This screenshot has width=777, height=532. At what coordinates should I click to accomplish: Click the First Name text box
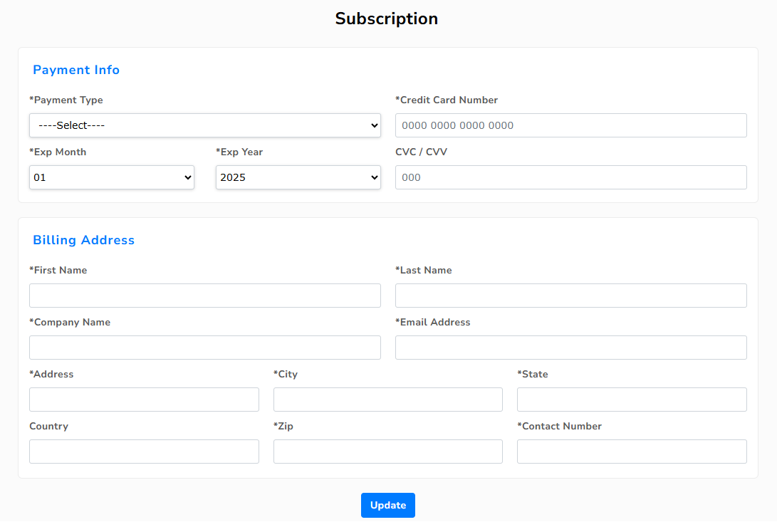coord(204,296)
